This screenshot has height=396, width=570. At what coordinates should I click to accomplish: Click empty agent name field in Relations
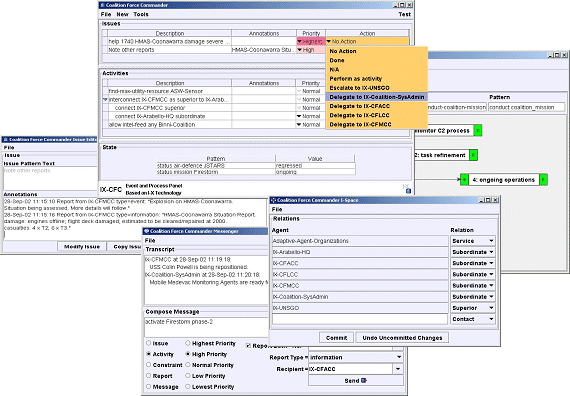(360, 319)
